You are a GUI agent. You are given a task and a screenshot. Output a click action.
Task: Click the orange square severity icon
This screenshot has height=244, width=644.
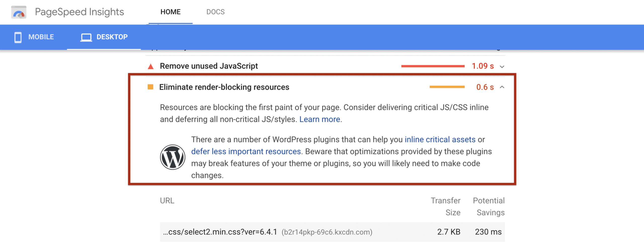point(150,87)
